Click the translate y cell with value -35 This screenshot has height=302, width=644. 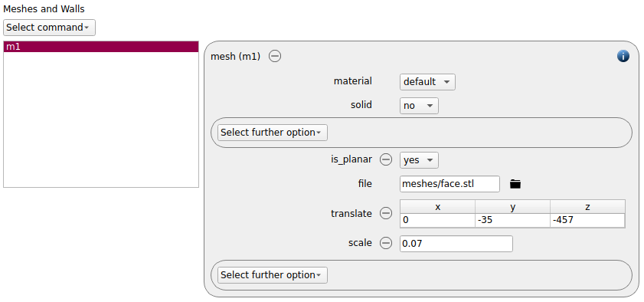(512, 220)
